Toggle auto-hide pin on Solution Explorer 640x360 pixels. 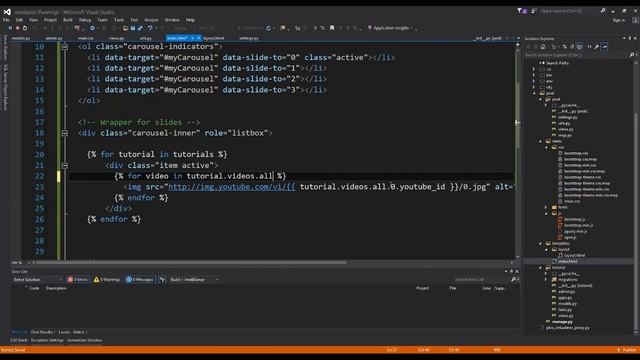point(629,38)
